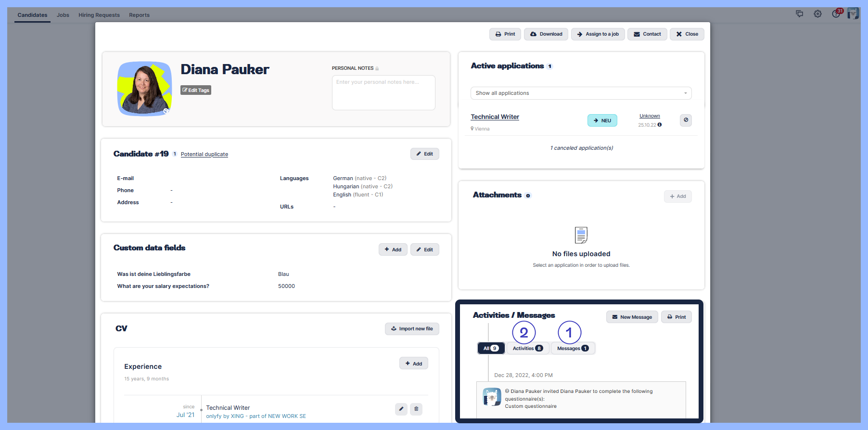Click into the personal notes field
Screen dimensions: 868x430
[x=383, y=92]
